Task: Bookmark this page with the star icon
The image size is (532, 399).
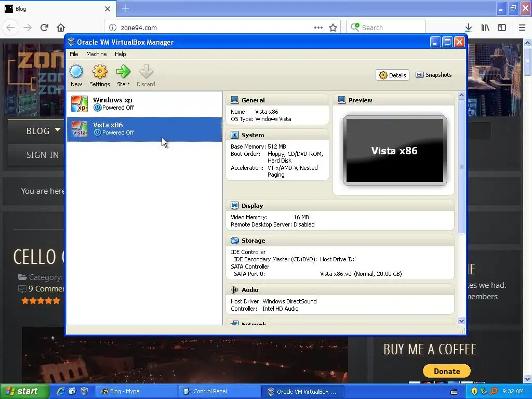Action: tap(333, 28)
